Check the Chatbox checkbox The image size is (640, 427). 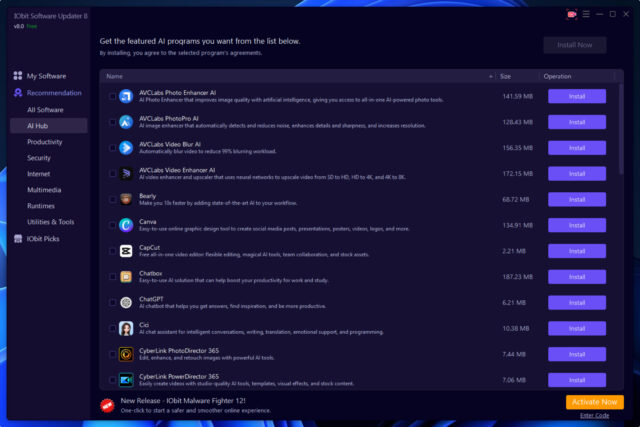tap(112, 277)
